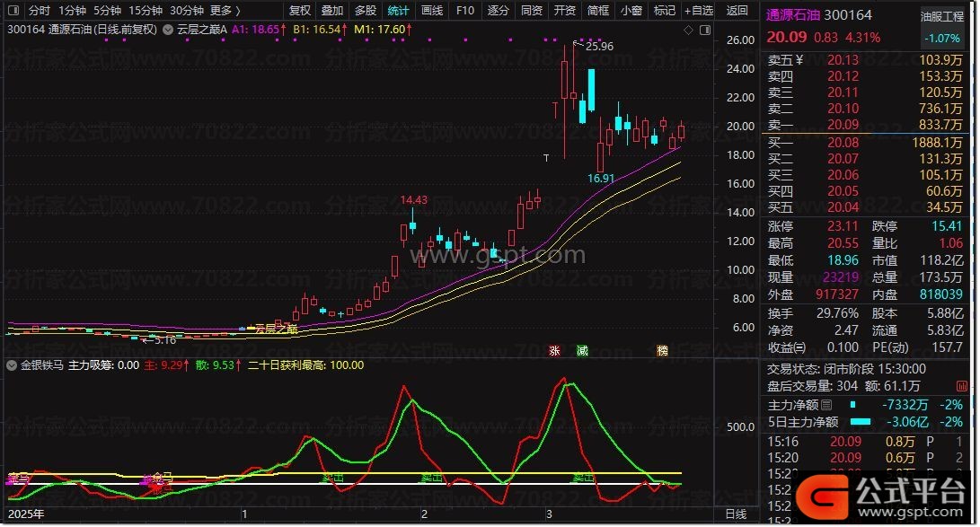This screenshot has height=527, width=980.
Task: Switch to the 5分钟 timeframe tab
Action: click(108, 11)
